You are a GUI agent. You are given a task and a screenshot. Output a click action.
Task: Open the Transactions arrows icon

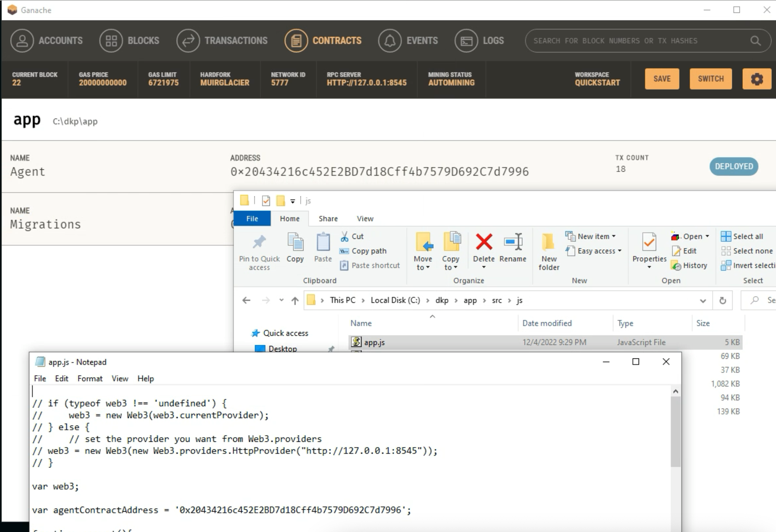point(188,41)
